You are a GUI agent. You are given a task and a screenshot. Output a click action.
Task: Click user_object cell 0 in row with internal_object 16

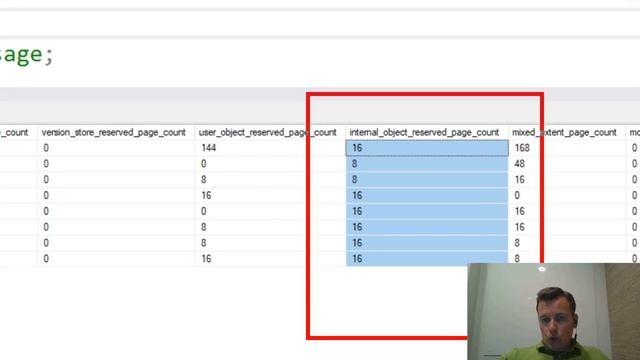(x=270, y=211)
